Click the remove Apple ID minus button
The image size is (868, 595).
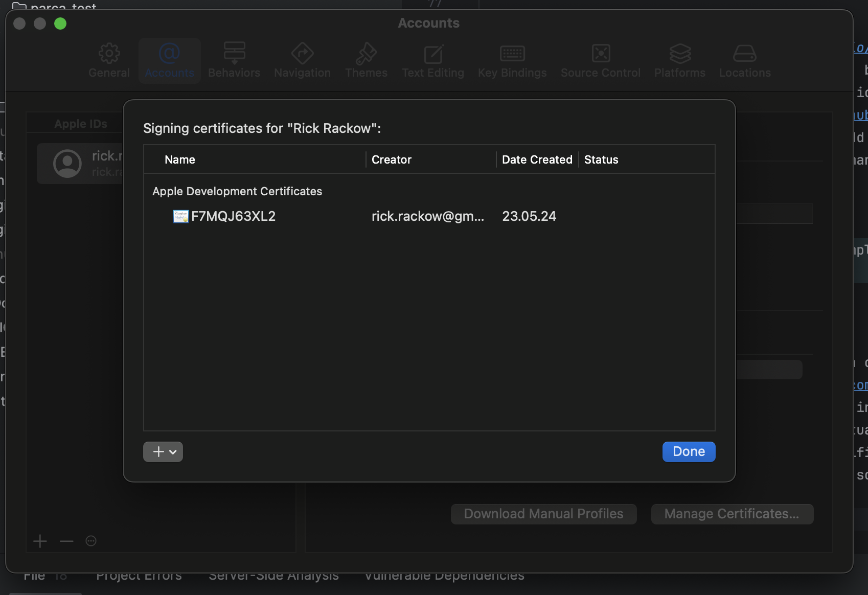(x=66, y=541)
